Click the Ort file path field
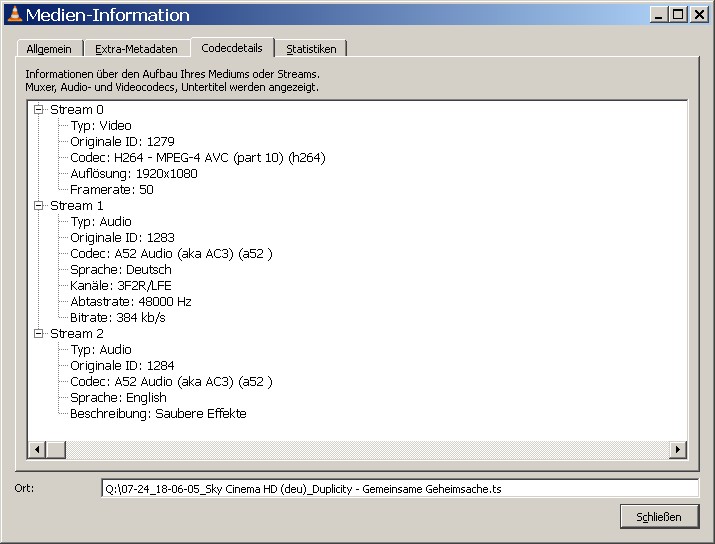Viewport: 715px width, 544px height. click(400, 489)
